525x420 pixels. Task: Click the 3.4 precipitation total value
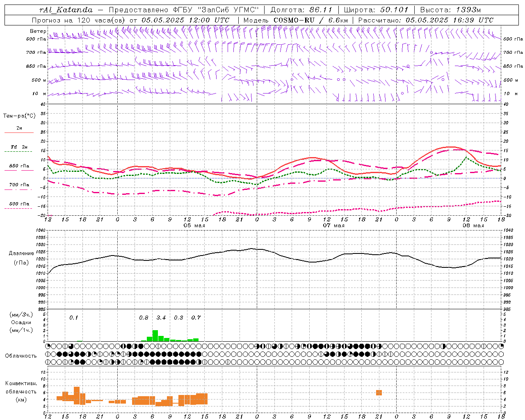coord(161,318)
